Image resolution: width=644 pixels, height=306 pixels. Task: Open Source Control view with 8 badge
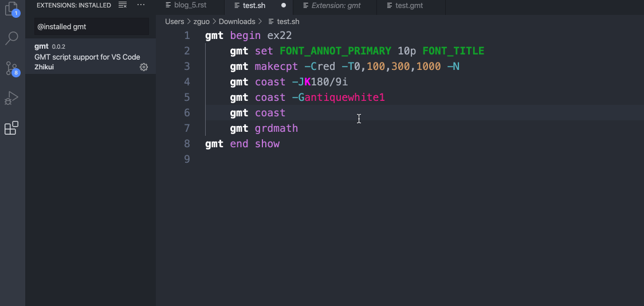12,68
